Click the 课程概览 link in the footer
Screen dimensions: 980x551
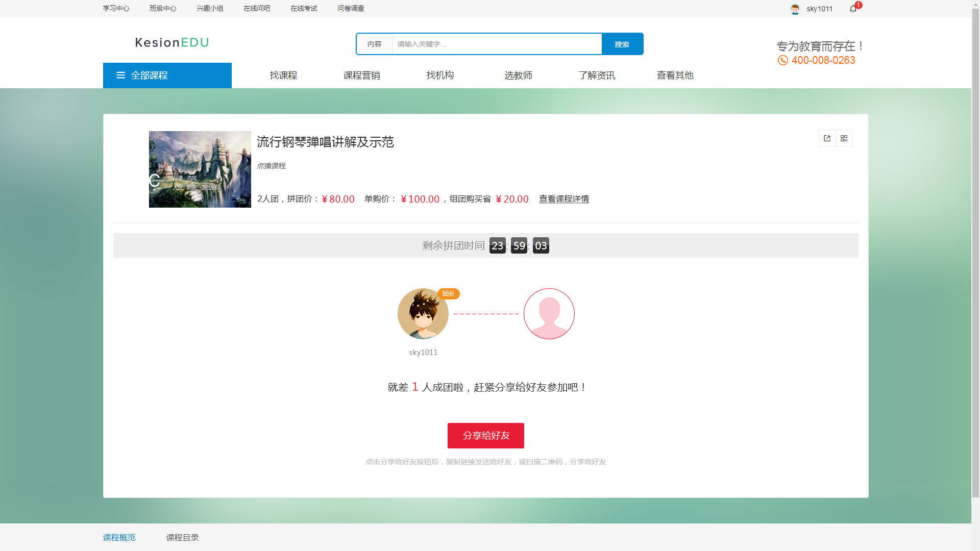[119, 537]
